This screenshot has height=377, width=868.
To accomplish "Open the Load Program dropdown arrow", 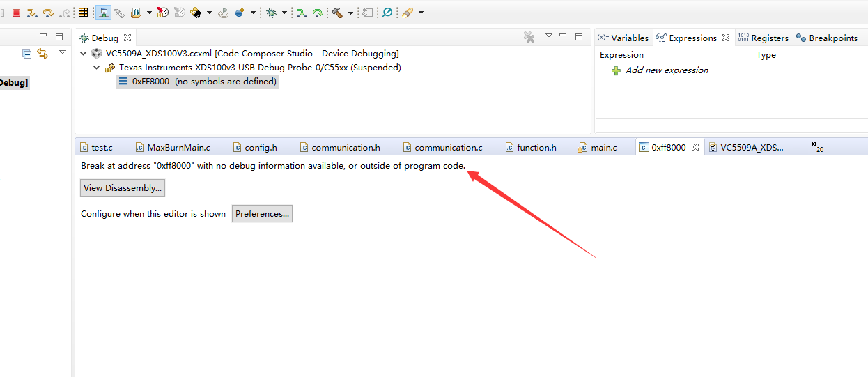I will (148, 13).
